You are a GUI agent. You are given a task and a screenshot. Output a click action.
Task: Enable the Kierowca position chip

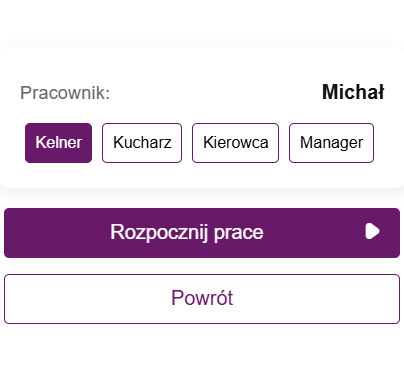pyautogui.click(x=235, y=143)
